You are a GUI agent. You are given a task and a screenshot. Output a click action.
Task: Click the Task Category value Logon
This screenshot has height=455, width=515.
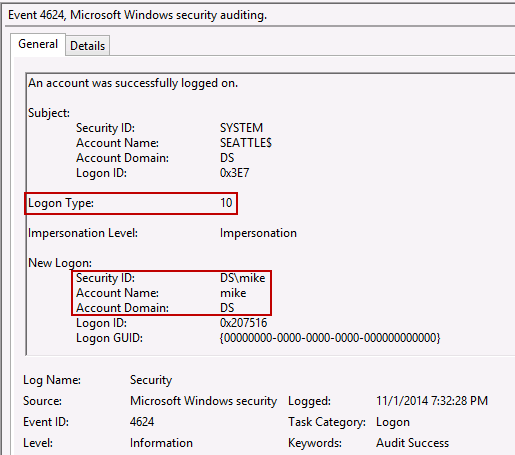click(x=393, y=422)
